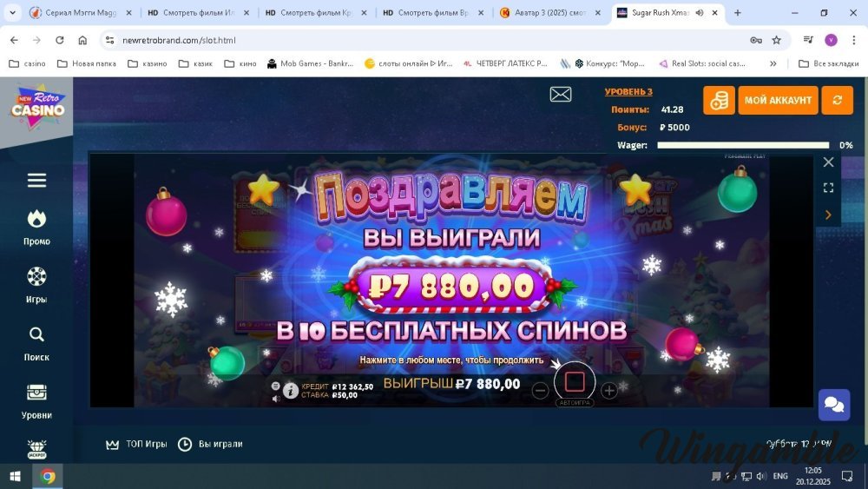Stop autoplay with the АВТОИГРА button
868x489 pixels.
(575, 383)
